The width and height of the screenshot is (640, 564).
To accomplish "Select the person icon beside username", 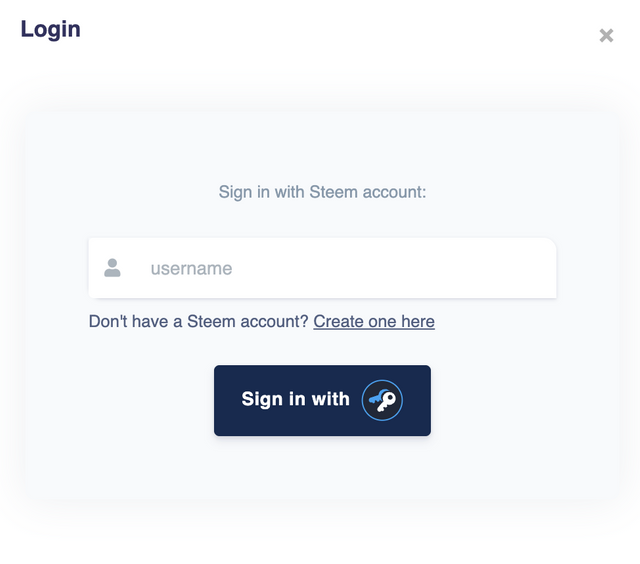I will coord(112,268).
